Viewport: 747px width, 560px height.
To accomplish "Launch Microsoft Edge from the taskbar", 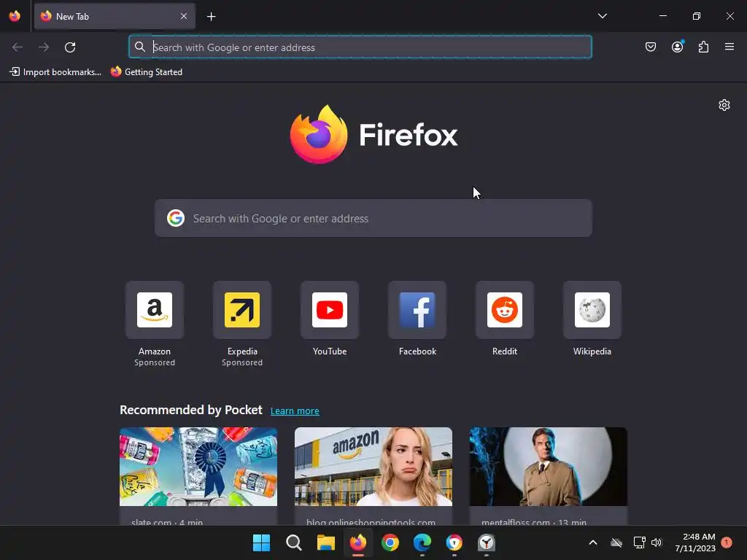I will 422,542.
